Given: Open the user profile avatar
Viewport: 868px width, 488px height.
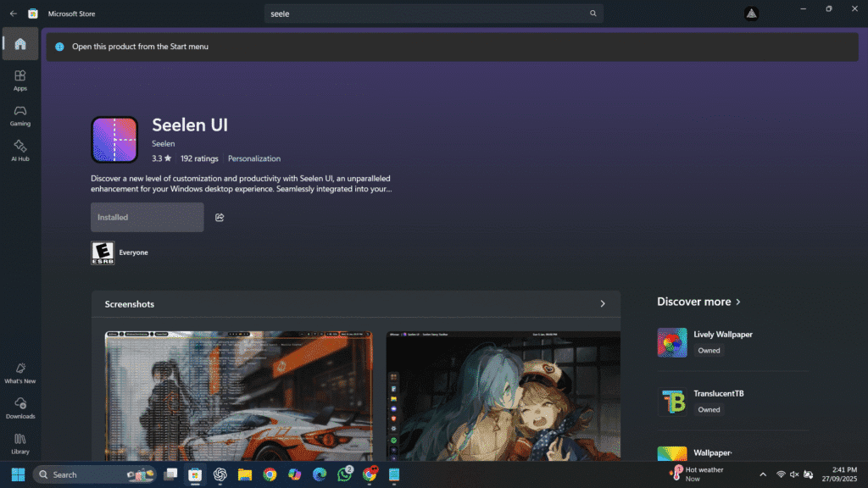Looking at the screenshot, I should 751,14.
